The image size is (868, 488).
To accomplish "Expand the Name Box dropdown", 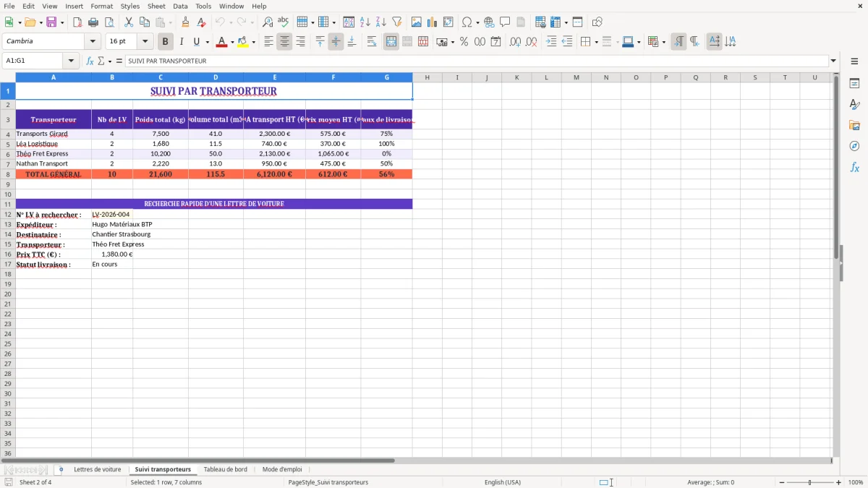I will pos(71,61).
